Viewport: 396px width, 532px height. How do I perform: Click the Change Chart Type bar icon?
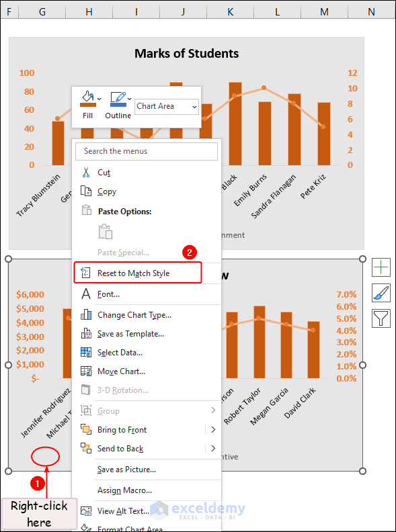[x=86, y=314]
